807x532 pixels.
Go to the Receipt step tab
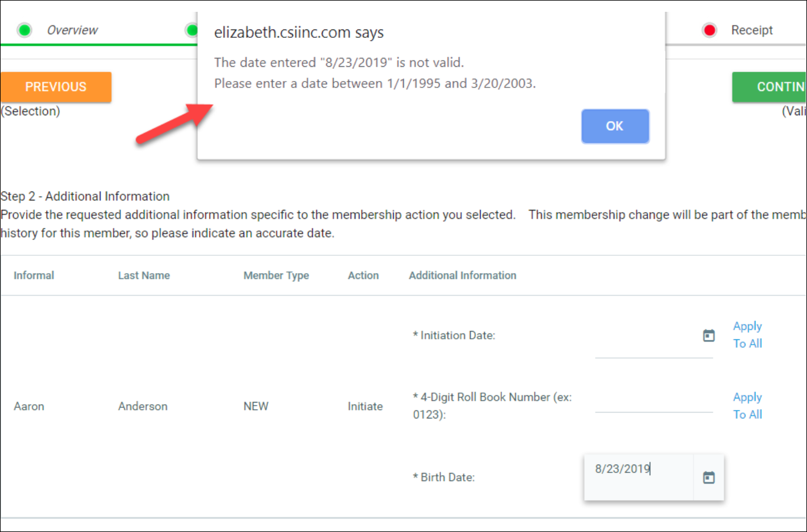(x=751, y=30)
